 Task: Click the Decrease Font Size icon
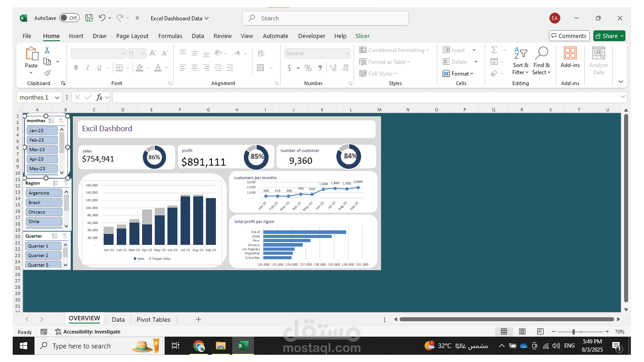coord(165,53)
